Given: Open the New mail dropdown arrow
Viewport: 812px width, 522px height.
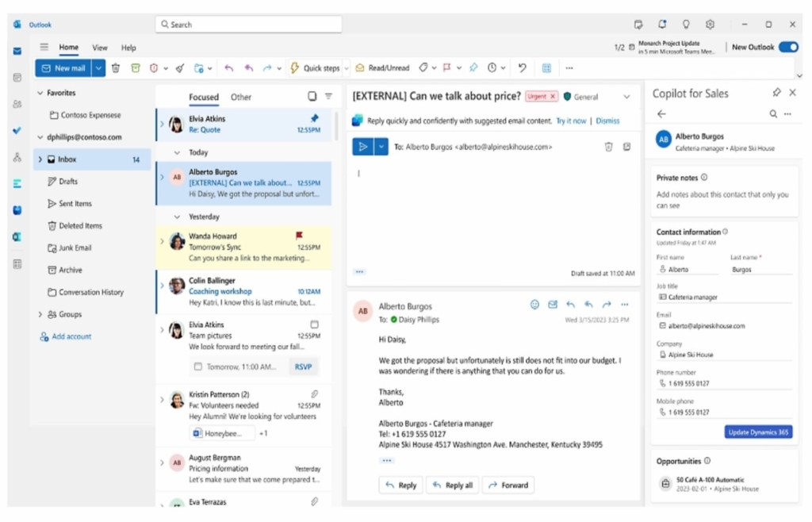Looking at the screenshot, I should [x=98, y=68].
